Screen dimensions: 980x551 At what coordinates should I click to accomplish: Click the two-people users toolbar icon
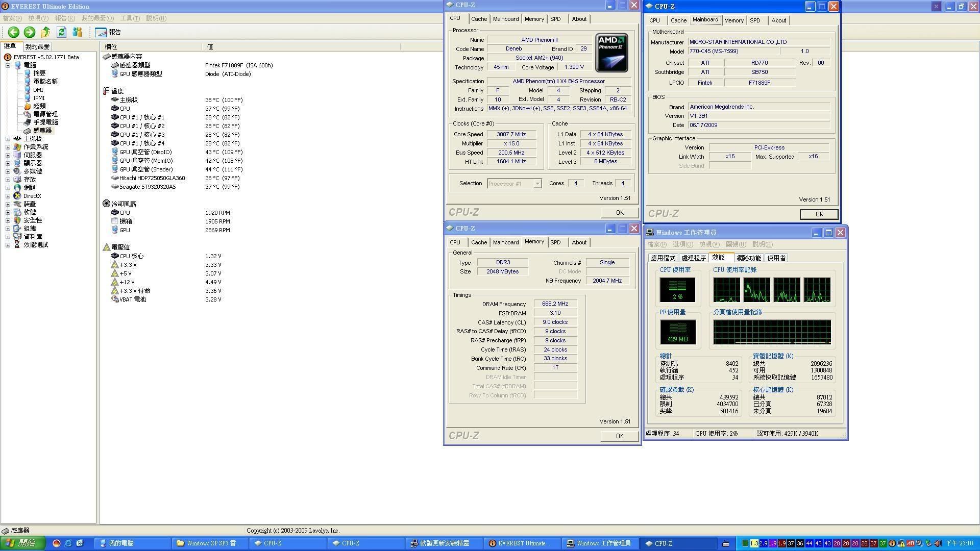click(x=78, y=32)
